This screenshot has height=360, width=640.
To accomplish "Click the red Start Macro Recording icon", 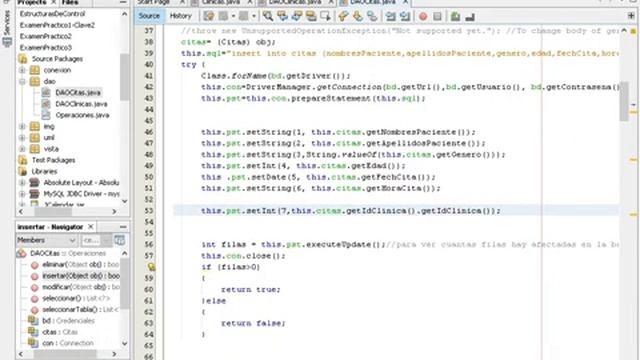I will pyautogui.click(x=423, y=16).
